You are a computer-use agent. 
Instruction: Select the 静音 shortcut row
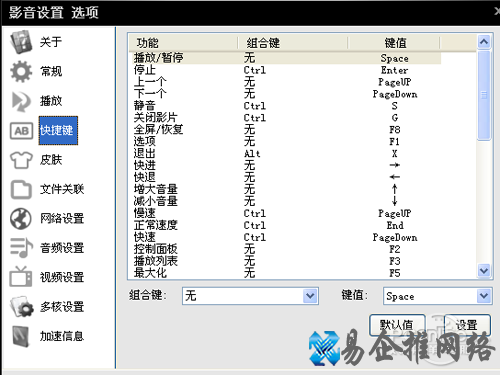(287, 106)
